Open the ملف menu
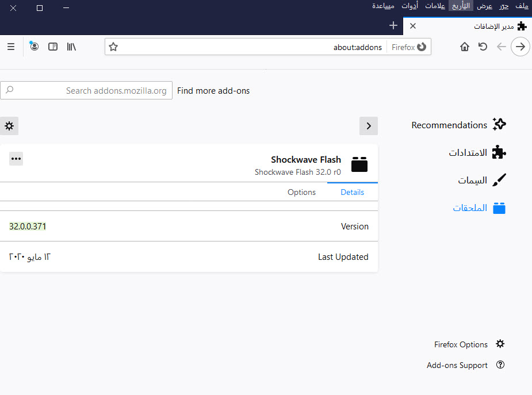532x395 pixels. point(522,6)
